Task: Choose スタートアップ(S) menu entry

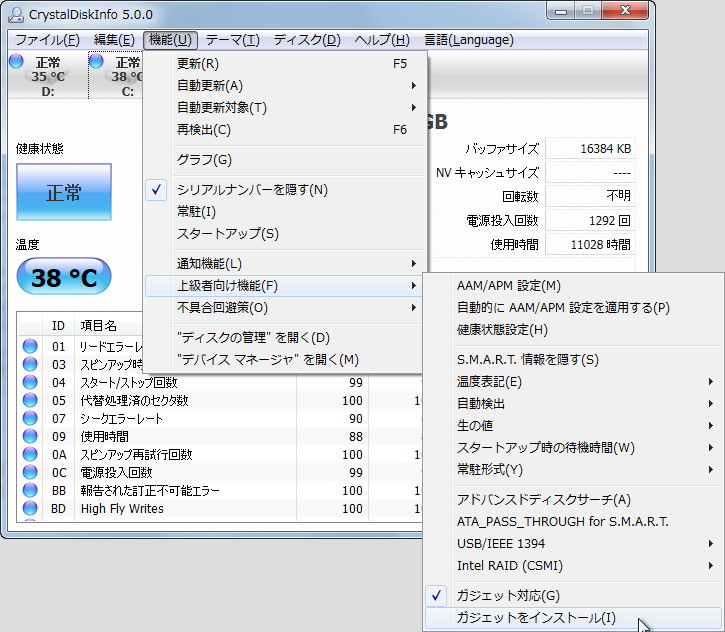Action: [284, 234]
